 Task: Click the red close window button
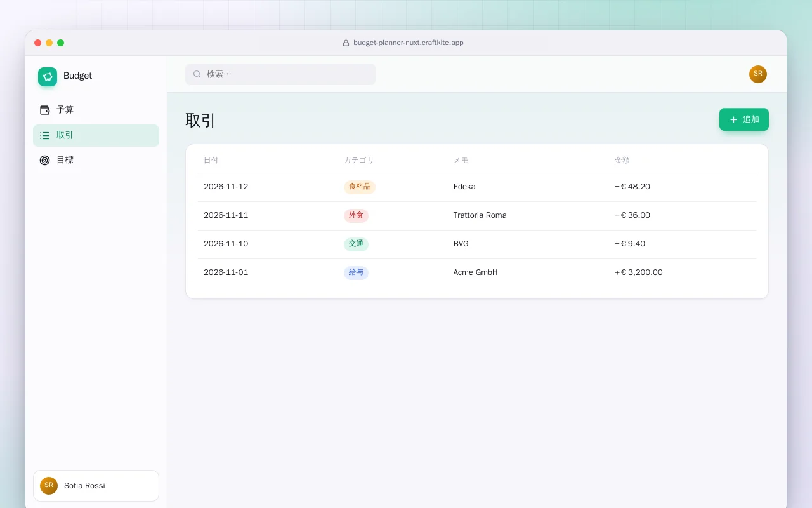pyautogui.click(x=37, y=43)
